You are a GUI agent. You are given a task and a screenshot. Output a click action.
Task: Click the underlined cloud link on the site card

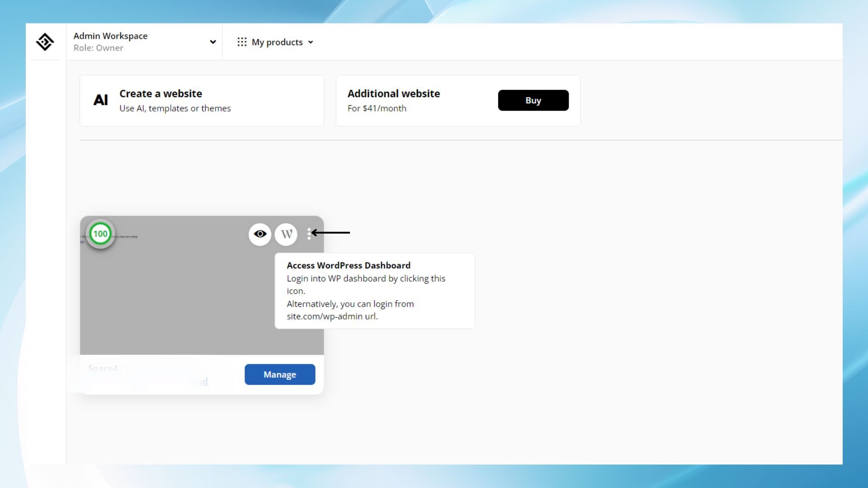point(198,381)
